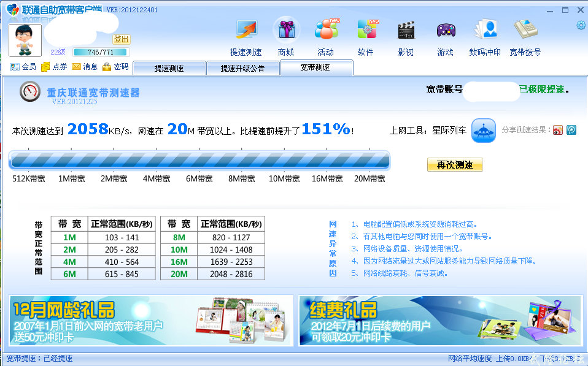The height and width of the screenshot is (366, 588).
Task: Click the experience bar showing 746/771
Action: click(101, 52)
